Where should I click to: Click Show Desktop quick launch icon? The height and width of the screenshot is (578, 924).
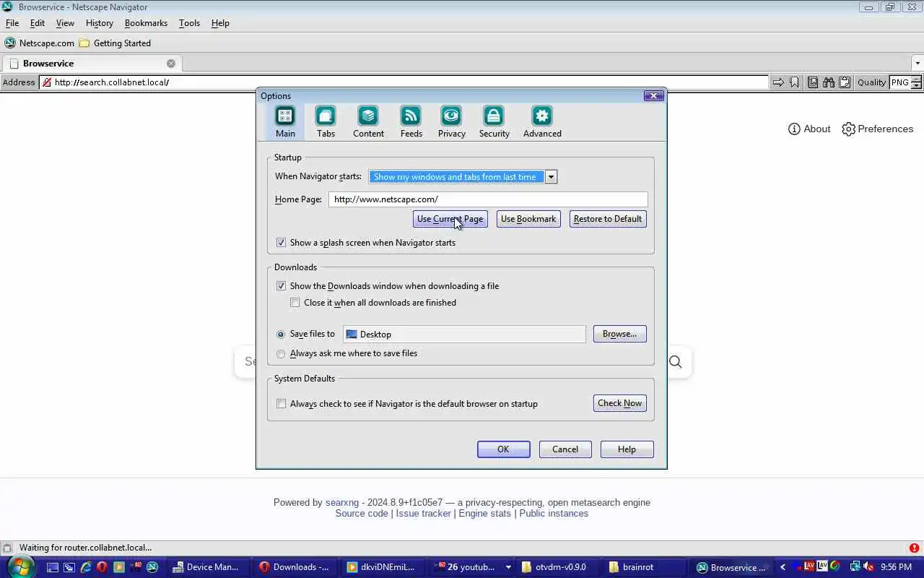(x=52, y=568)
